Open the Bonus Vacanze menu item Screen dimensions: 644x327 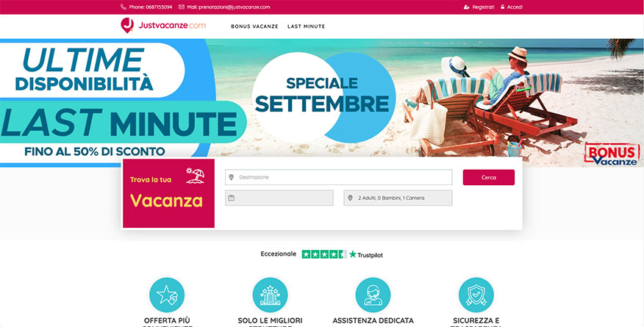pyautogui.click(x=254, y=26)
